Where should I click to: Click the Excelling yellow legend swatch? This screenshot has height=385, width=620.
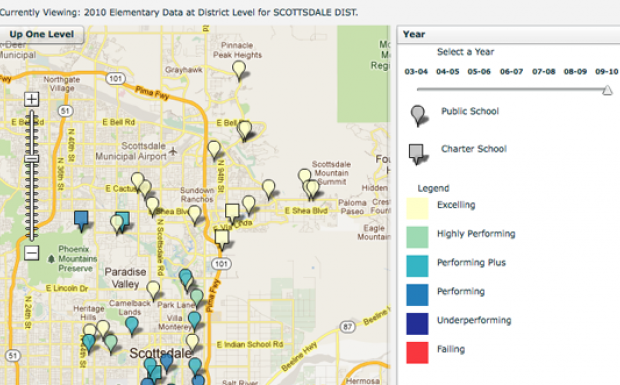click(417, 208)
